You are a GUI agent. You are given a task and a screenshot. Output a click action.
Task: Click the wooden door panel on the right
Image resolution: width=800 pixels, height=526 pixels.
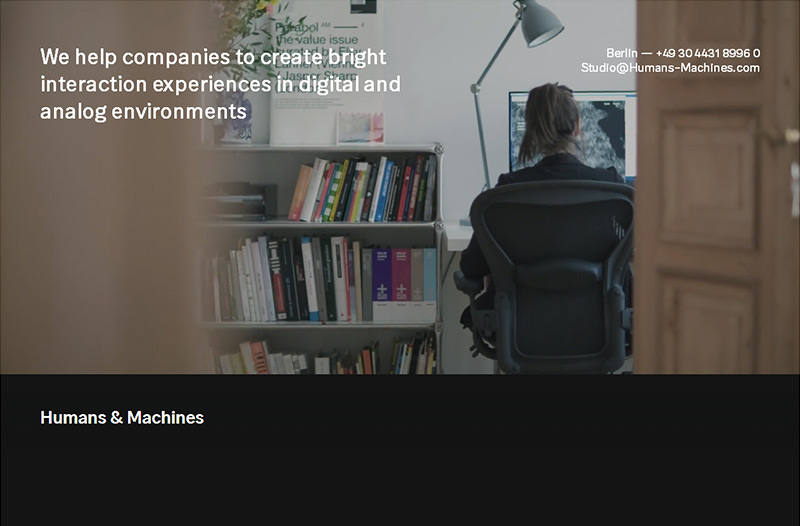coord(717,187)
